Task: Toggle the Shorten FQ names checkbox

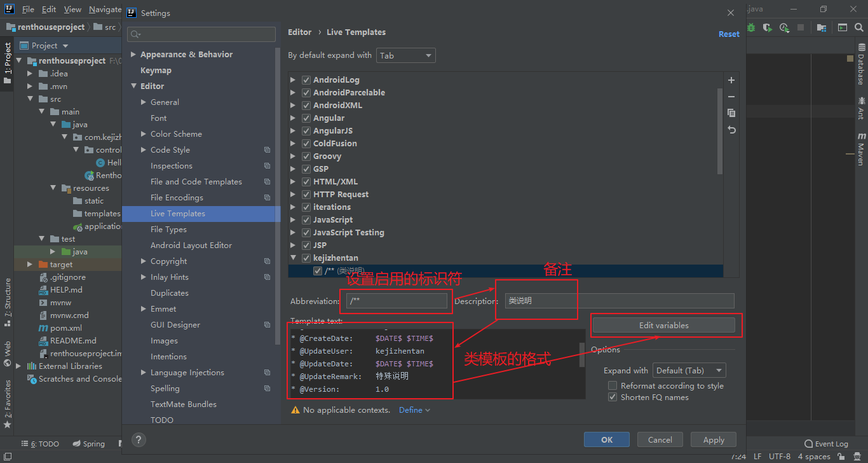Action: tap(613, 397)
